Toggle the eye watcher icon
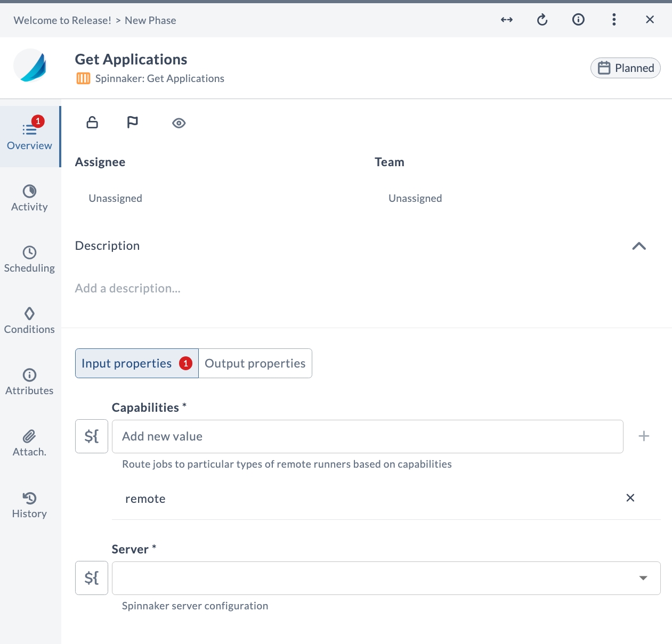The image size is (672, 644). [x=179, y=124]
